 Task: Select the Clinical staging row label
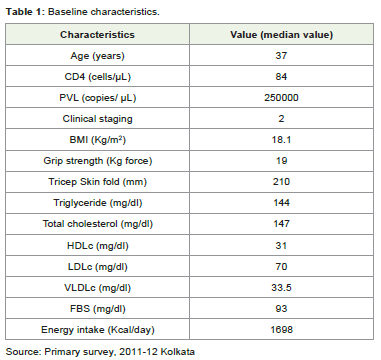tap(97, 119)
